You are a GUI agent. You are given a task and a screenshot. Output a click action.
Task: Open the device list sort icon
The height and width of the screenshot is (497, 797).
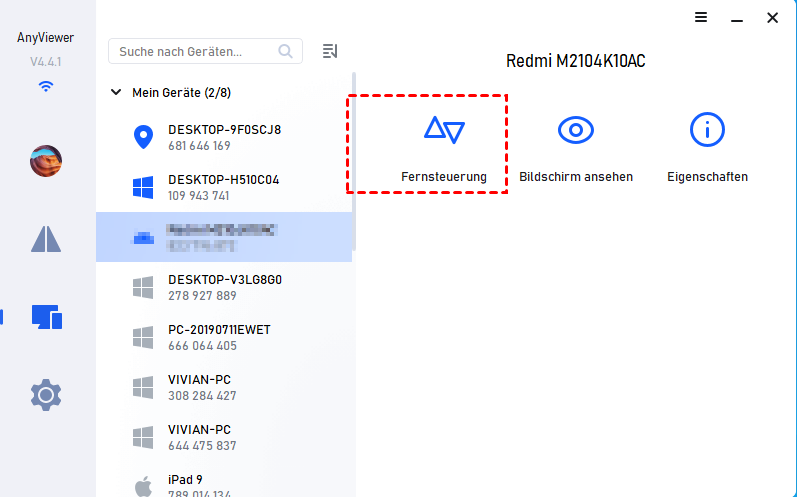pyautogui.click(x=330, y=51)
